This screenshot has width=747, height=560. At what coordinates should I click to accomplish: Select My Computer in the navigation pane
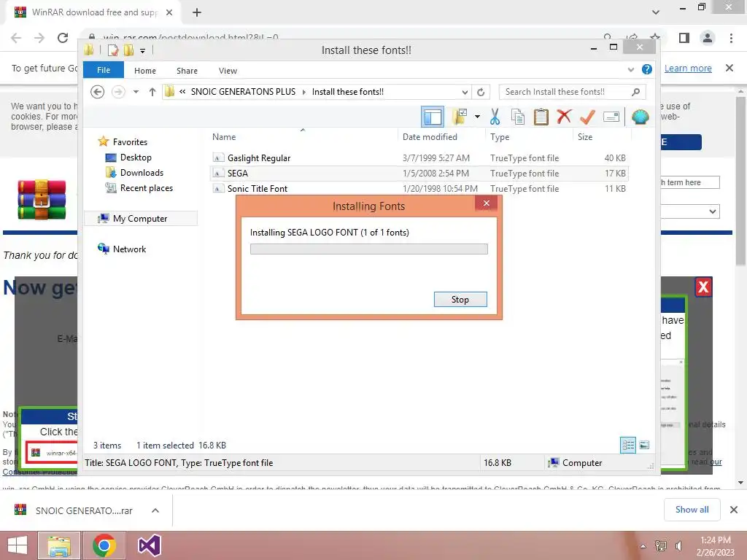click(x=140, y=219)
